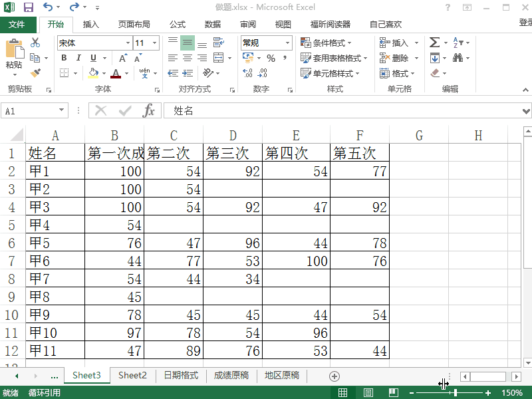Increase font size with larger A
The height and width of the screenshot is (399, 532).
(123, 58)
